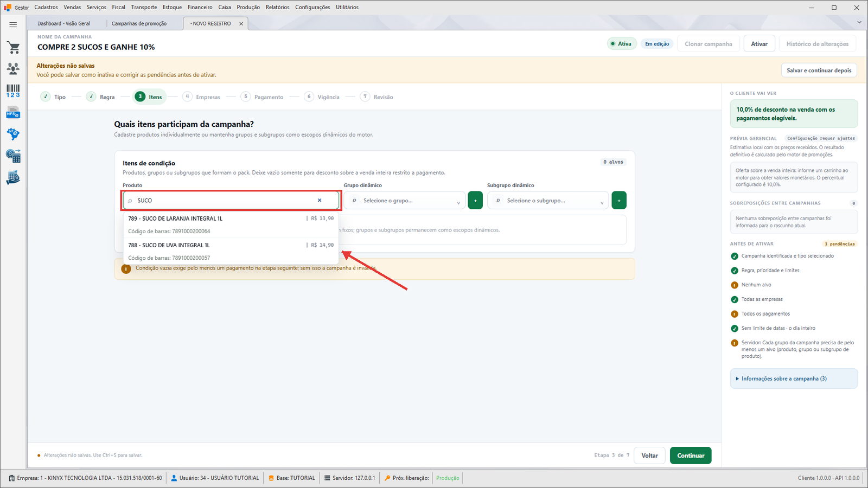
Task: Open the shopping cart sidebar icon
Action: click(x=13, y=48)
